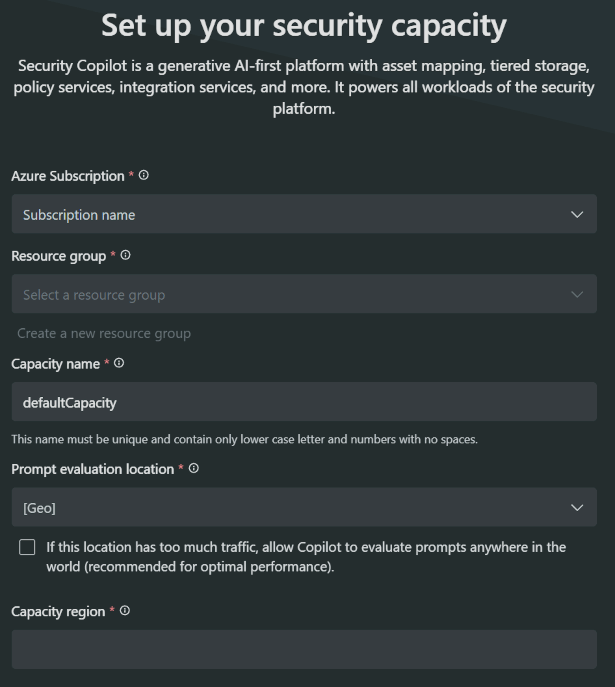The width and height of the screenshot is (615, 687).
Task: Click Create a new resource group link
Action: pyautogui.click(x=104, y=333)
